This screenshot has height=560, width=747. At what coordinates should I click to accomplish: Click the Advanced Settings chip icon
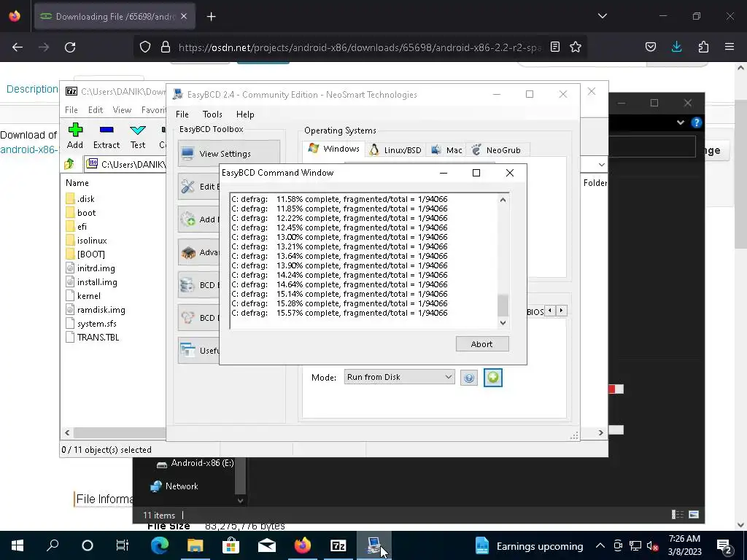[187, 252]
